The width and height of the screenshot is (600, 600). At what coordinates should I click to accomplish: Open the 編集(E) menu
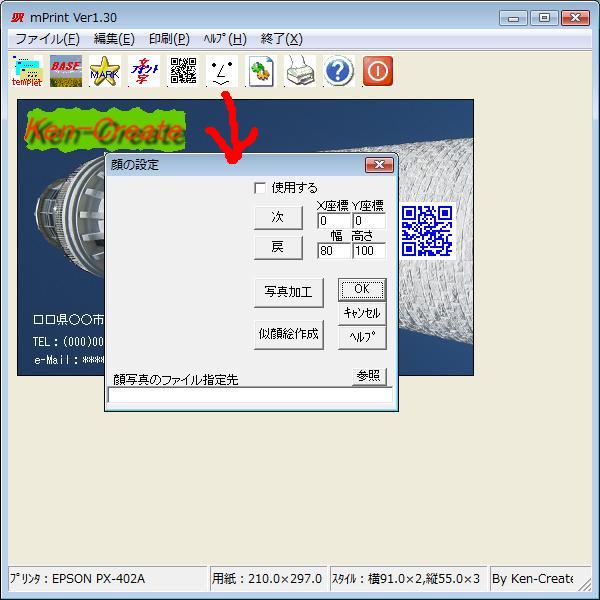(114, 39)
